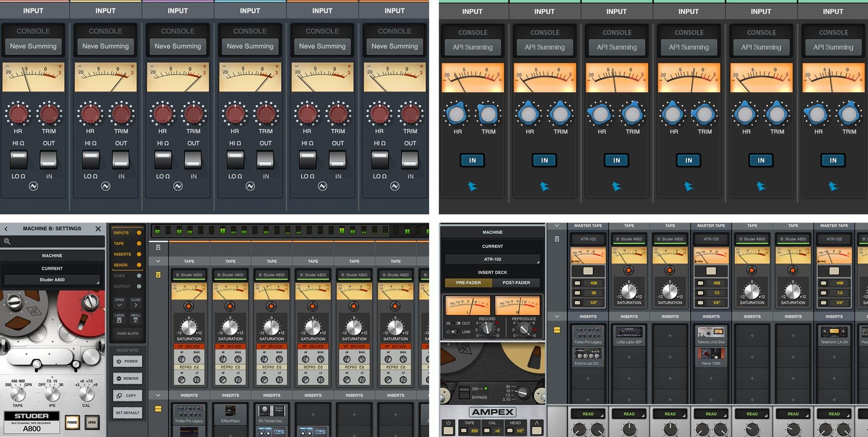The height and width of the screenshot is (437, 868).
Task: Close the Machine B: Settings panel
Action: coord(98,229)
